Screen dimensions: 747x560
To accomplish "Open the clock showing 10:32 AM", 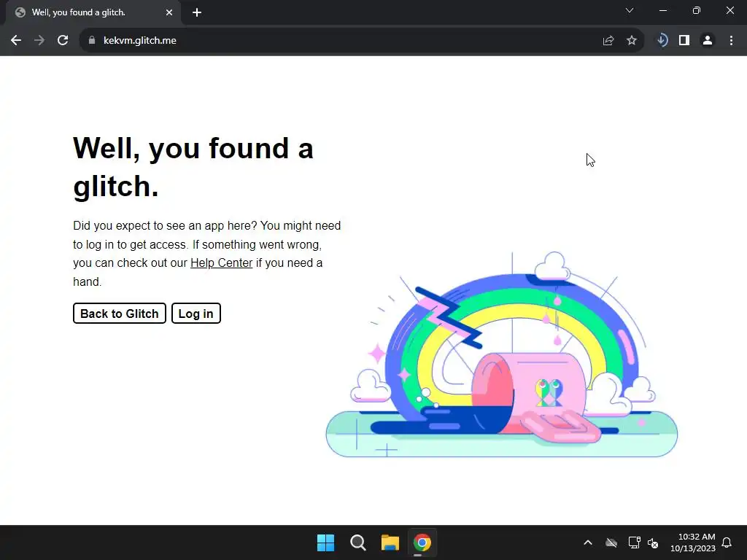I will click(693, 542).
